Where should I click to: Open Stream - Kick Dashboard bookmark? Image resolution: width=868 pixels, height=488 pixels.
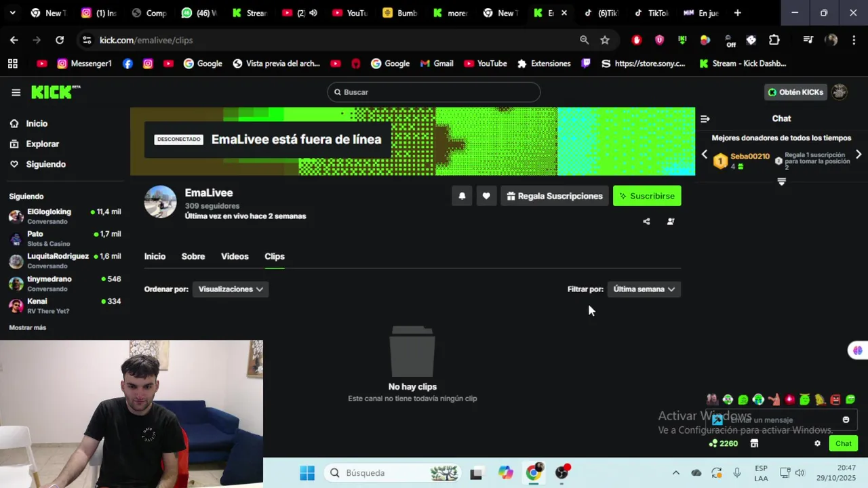click(743, 64)
